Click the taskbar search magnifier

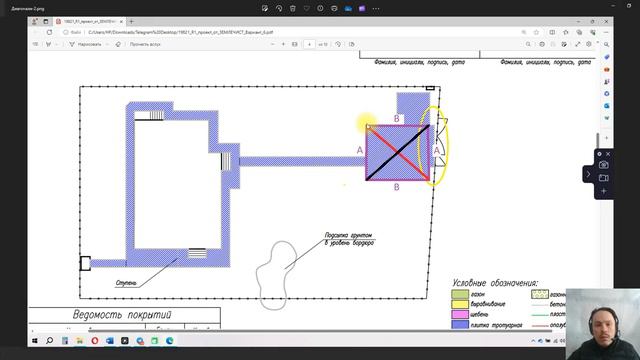49,340
